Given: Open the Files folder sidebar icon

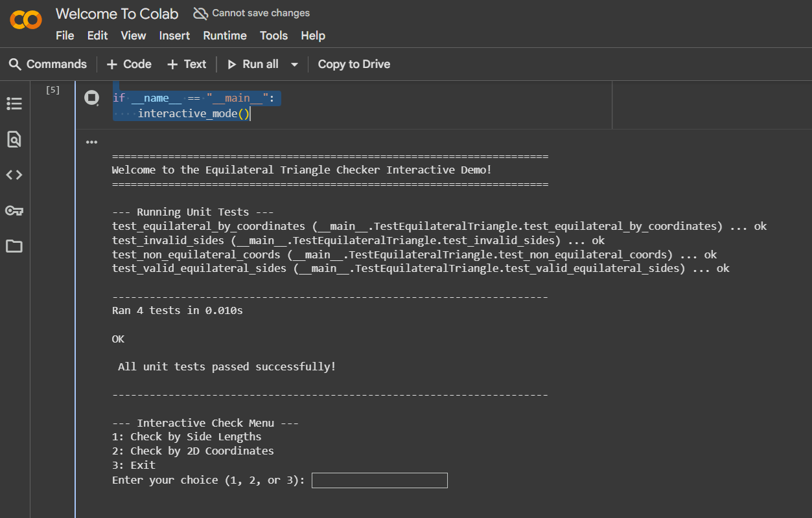Looking at the screenshot, I should [x=14, y=246].
